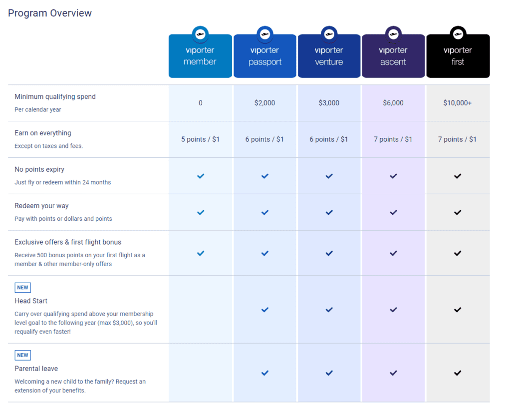Click the Parental leave checkmark for first tier

458,373
